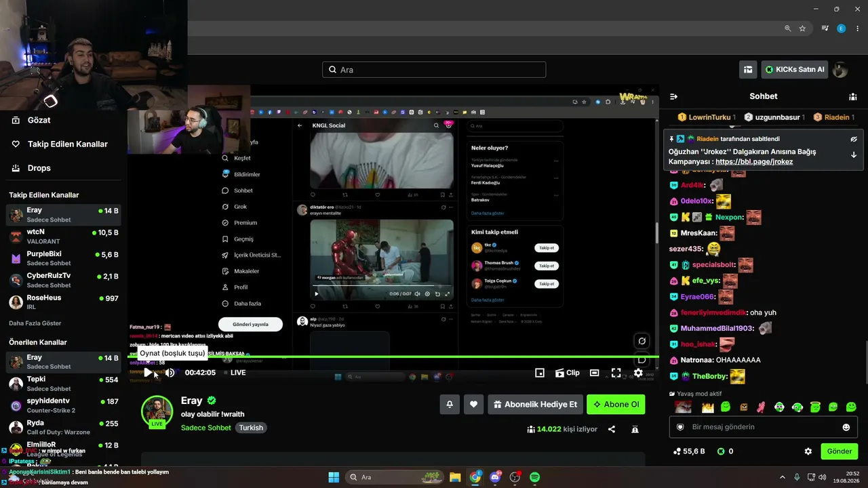Toggle notification bell for Eray

click(x=450, y=405)
